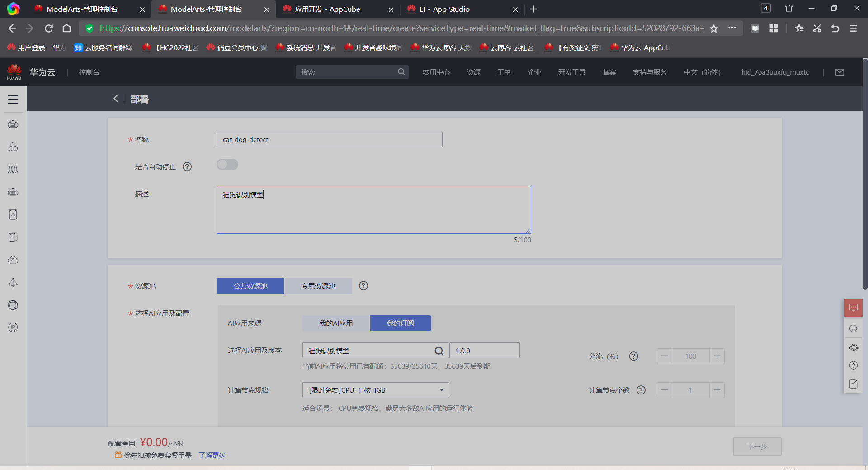Open 云服务名词解释 bookmark
Image resolution: width=868 pixels, height=470 pixels.
point(104,48)
